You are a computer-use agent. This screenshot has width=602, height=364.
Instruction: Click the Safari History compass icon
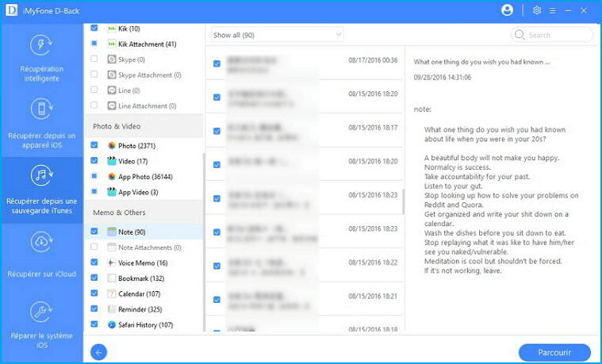tap(112, 324)
